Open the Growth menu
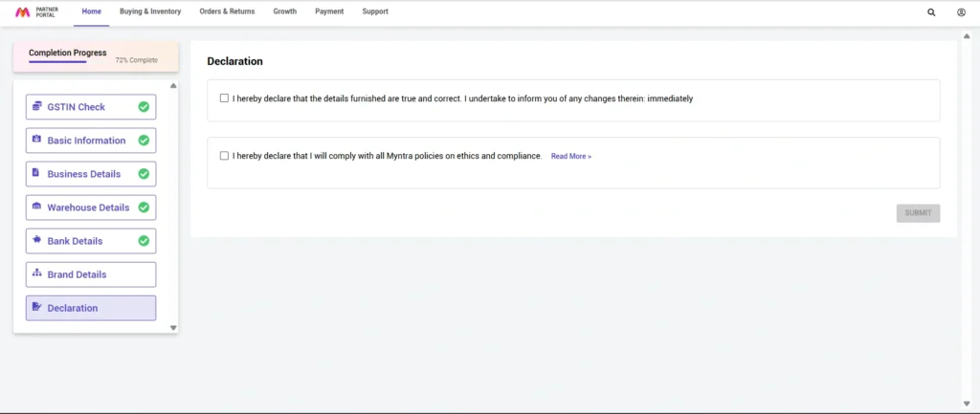980x414 pixels. click(x=285, y=11)
